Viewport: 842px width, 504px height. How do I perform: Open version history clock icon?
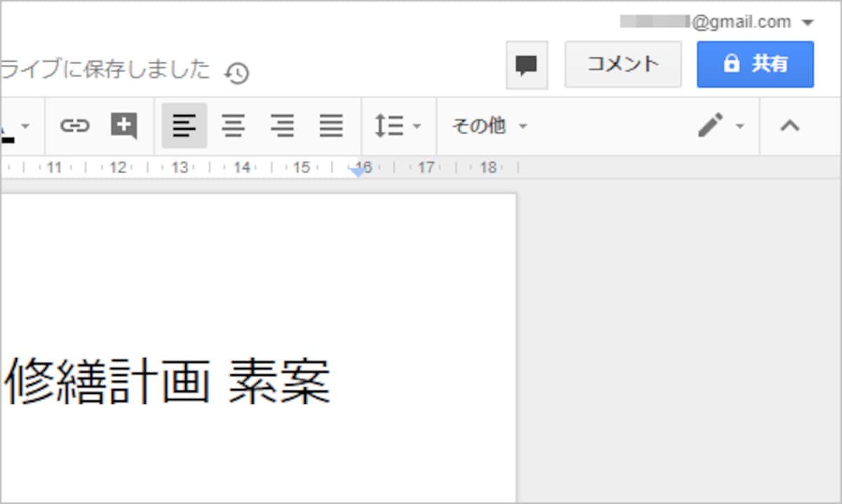237,73
